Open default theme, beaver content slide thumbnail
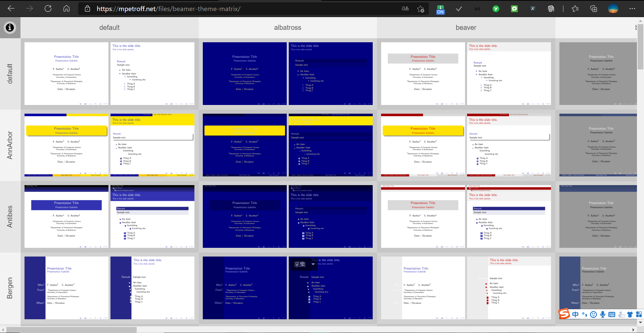 pos(509,73)
